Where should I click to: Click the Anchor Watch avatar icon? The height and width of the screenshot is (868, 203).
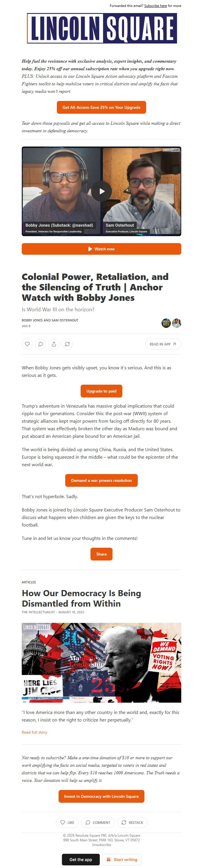point(166,323)
